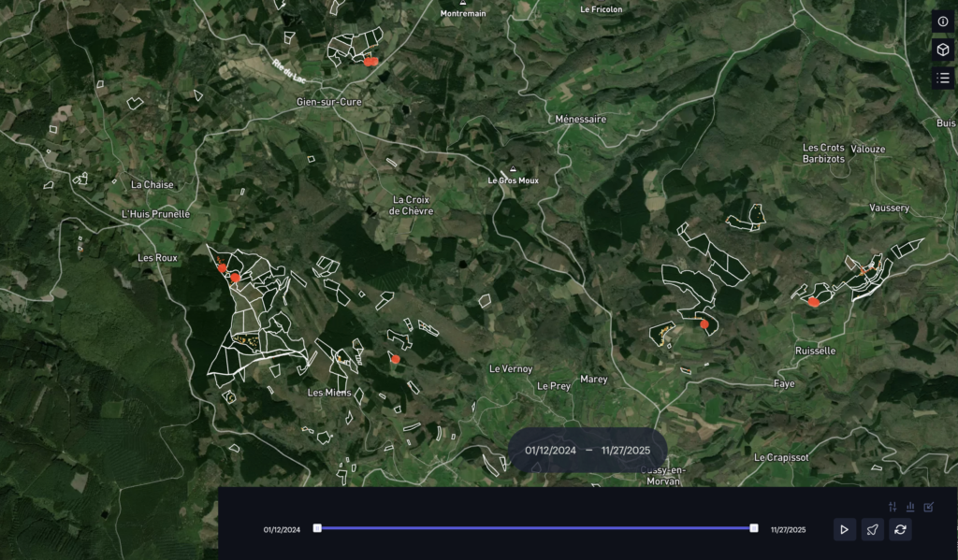The width and height of the screenshot is (958, 560).
Task: Open the sliders settings icon
Action: [x=893, y=507]
